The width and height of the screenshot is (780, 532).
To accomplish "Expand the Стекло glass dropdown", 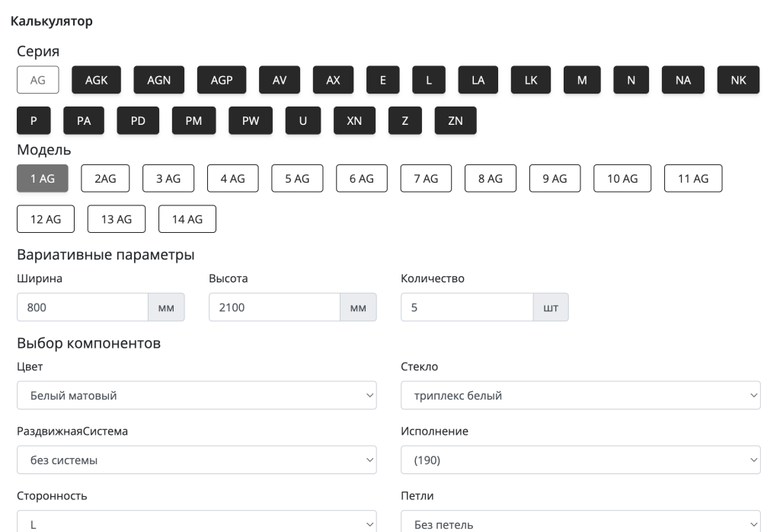I will [580, 396].
